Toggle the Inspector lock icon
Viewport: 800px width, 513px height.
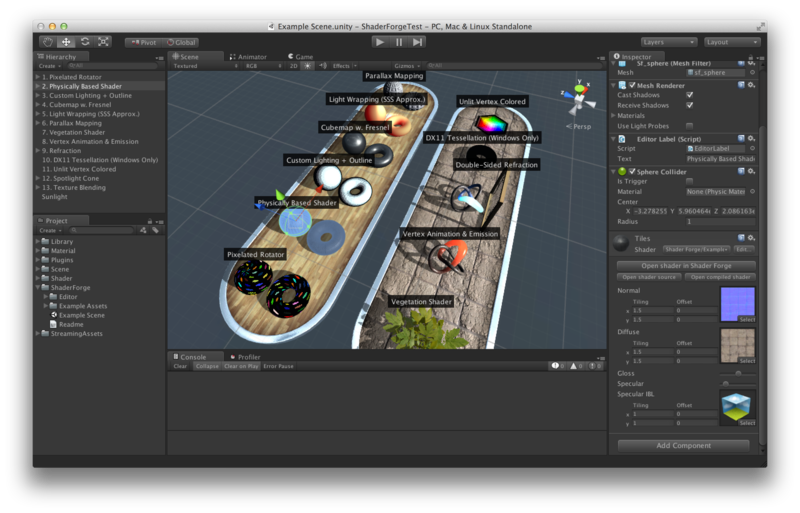click(x=751, y=57)
